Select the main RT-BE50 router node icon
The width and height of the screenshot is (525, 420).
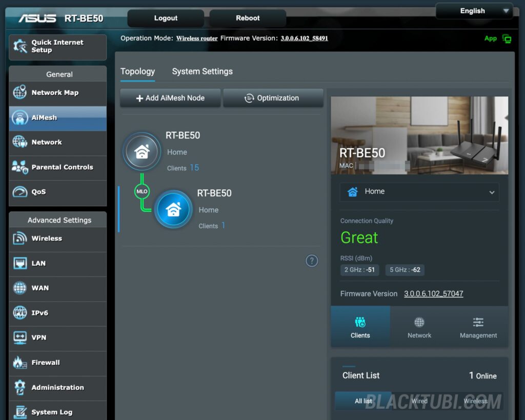(x=142, y=152)
